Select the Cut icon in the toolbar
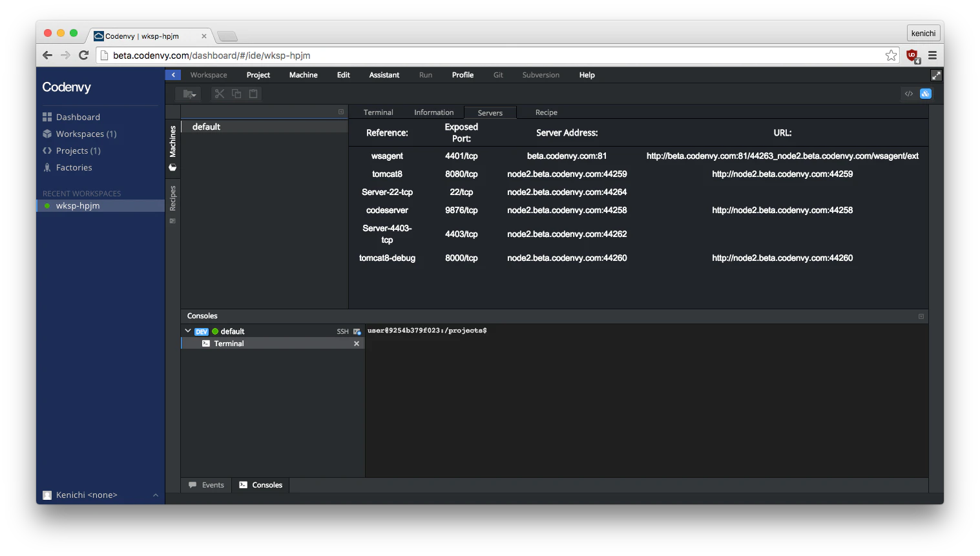This screenshot has height=556, width=980. point(219,94)
